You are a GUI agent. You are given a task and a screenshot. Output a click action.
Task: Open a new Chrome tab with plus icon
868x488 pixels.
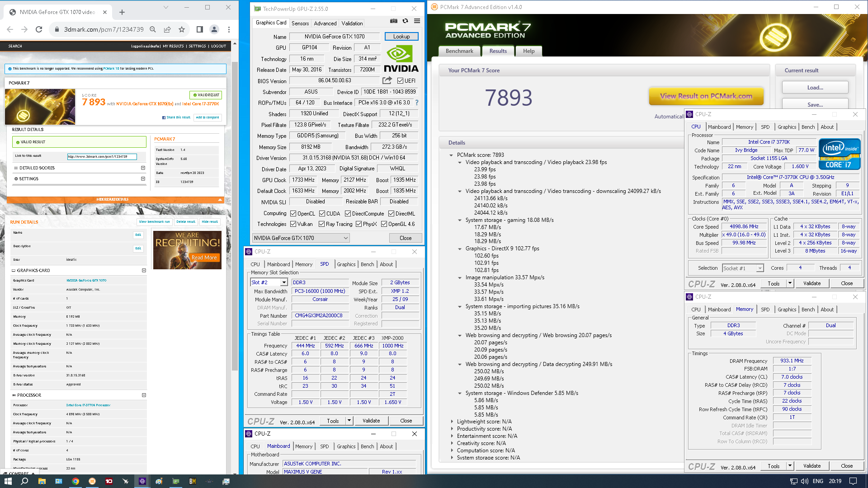coord(122,12)
